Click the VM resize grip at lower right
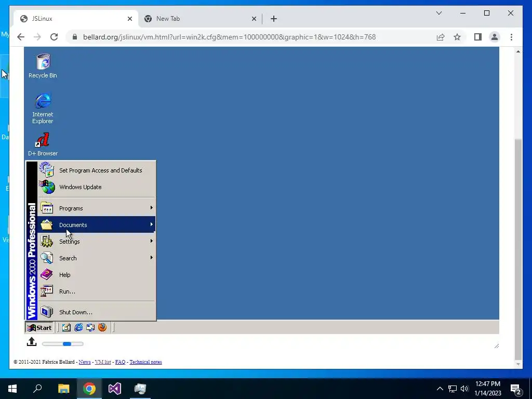Viewport: 532px width, 399px height. (x=496, y=345)
